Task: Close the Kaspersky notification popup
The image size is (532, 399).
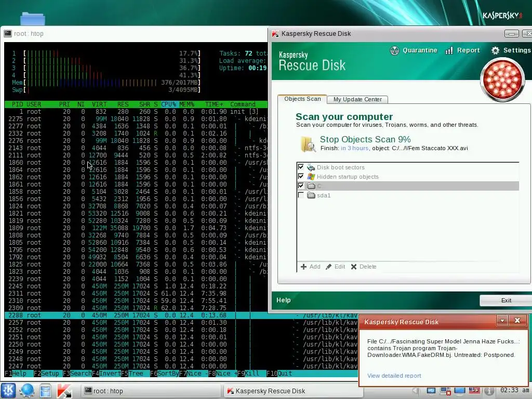Action: (x=517, y=320)
